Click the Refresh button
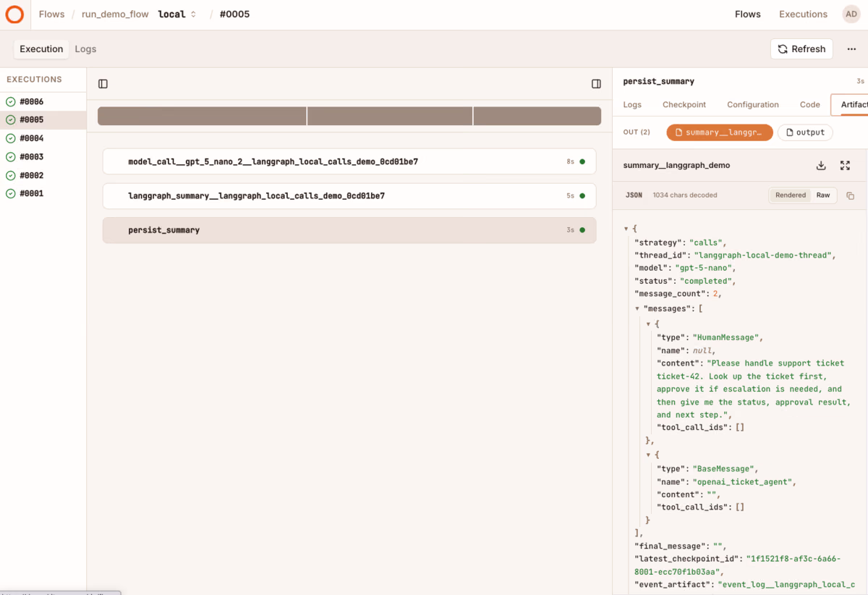This screenshot has width=868, height=595. pyautogui.click(x=801, y=49)
